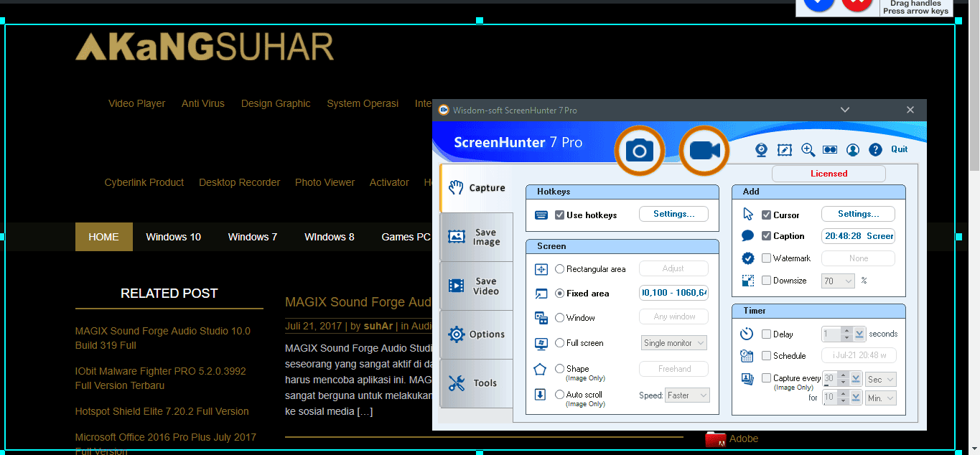Open the Downsize 70 percent dropdown
This screenshot has height=455, width=980.
pos(838,281)
